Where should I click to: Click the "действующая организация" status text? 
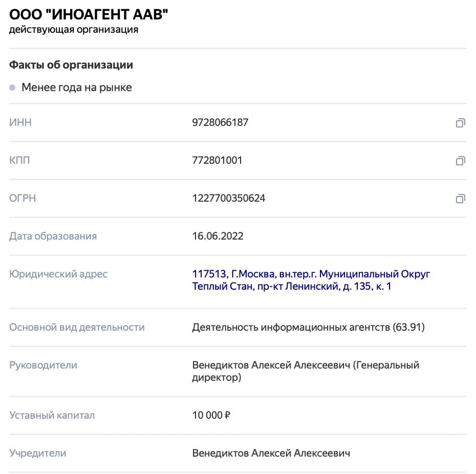point(74,30)
